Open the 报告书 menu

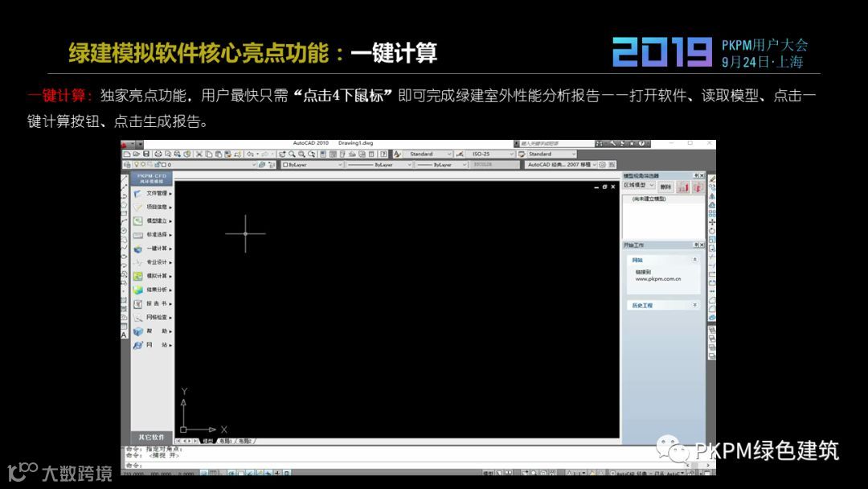152,303
